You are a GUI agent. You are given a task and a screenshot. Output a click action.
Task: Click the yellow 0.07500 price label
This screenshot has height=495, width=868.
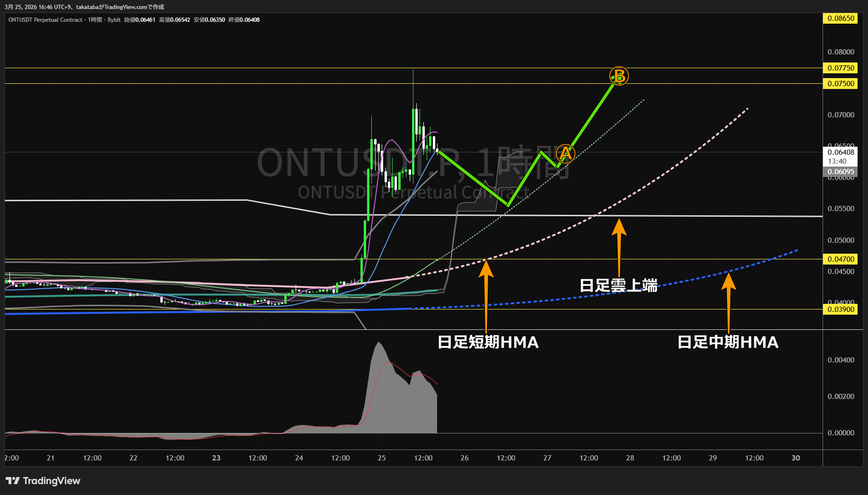click(x=841, y=84)
